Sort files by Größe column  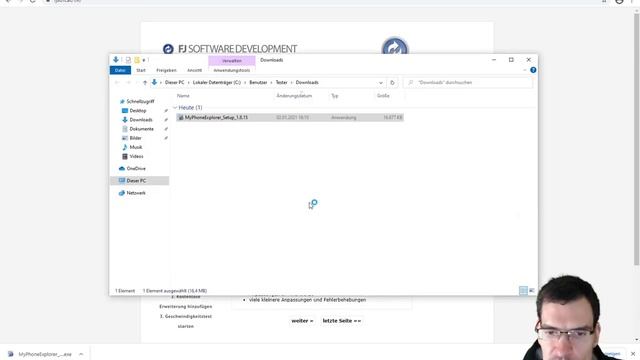(383, 96)
